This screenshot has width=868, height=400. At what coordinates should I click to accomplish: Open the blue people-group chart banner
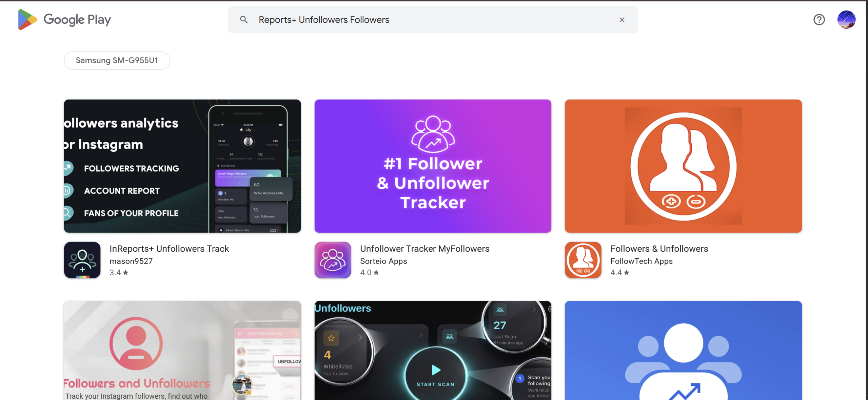[683, 350]
